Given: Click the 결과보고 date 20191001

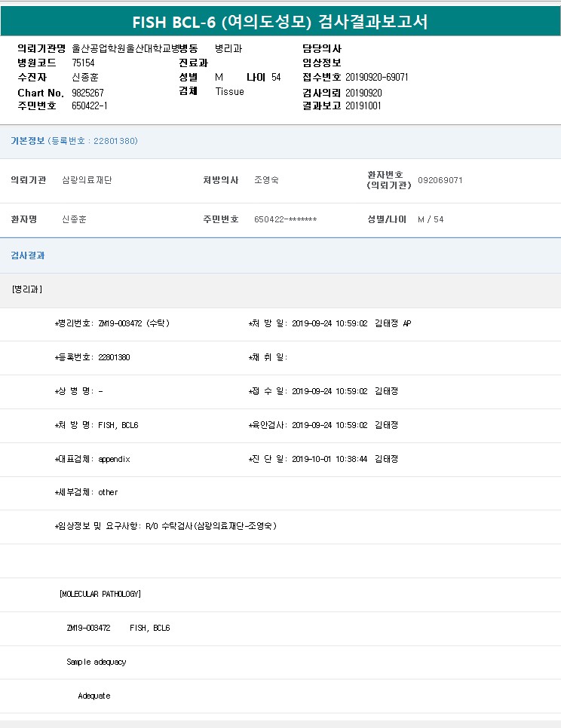Looking at the screenshot, I should 363,106.
